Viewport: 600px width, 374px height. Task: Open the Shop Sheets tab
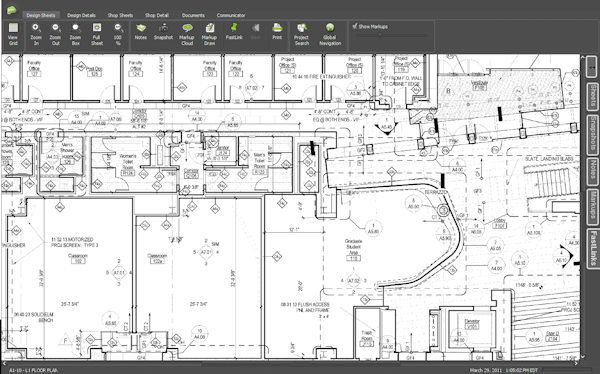(x=120, y=15)
